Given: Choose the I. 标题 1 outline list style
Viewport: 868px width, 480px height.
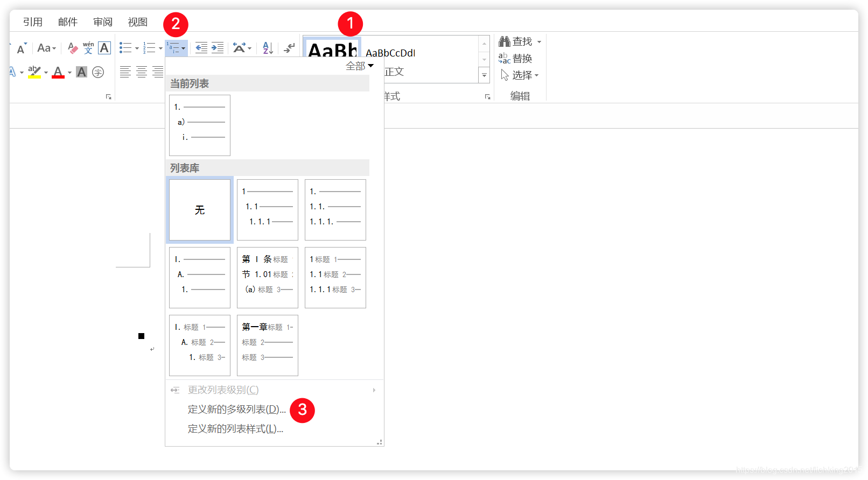Looking at the screenshot, I should pos(200,345).
